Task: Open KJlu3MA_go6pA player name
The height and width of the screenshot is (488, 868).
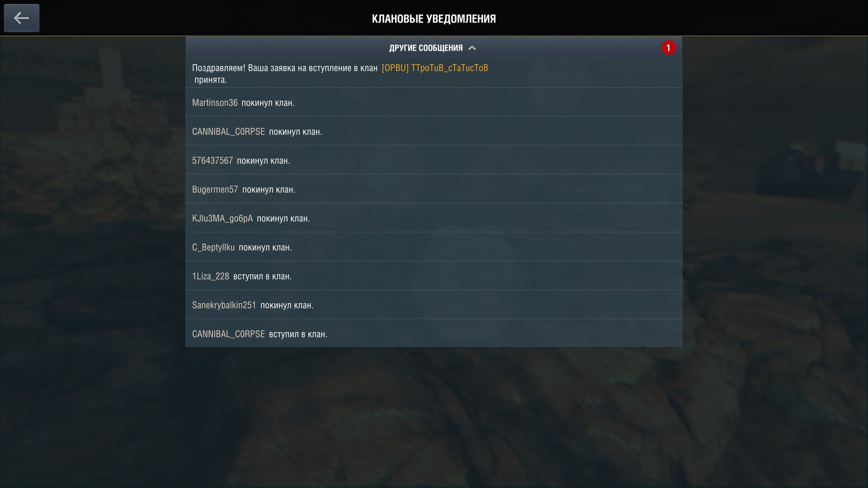Action: (x=222, y=218)
